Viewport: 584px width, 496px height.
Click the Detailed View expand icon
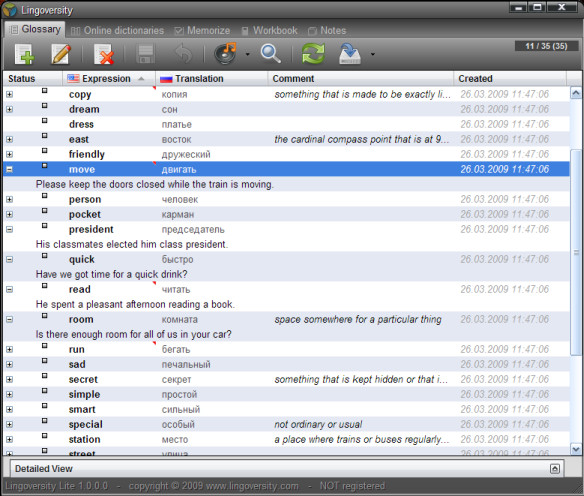pos(555,469)
